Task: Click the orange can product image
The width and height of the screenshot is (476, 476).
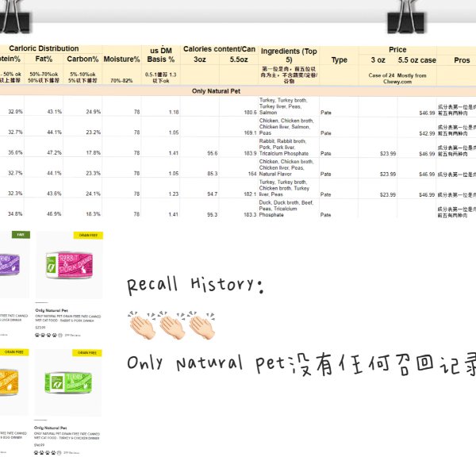Action: tap(9, 382)
